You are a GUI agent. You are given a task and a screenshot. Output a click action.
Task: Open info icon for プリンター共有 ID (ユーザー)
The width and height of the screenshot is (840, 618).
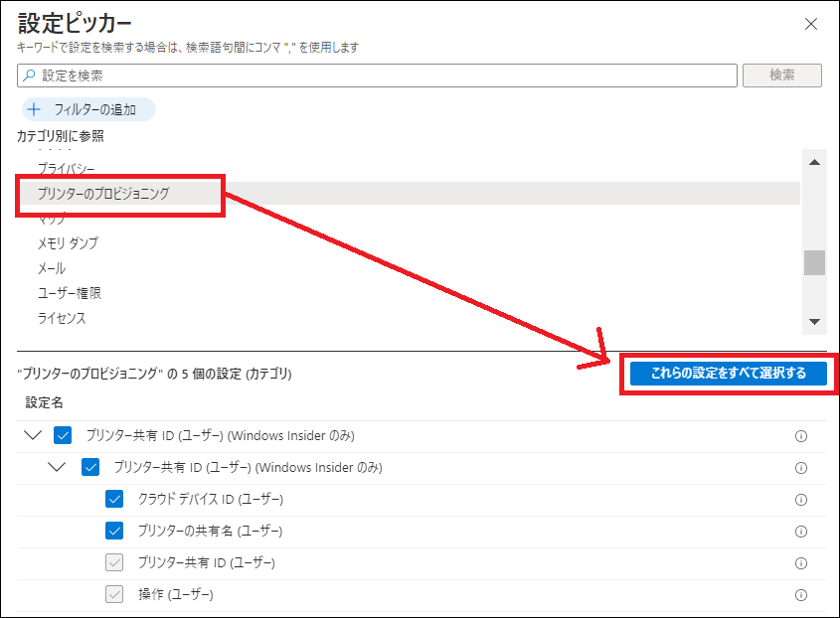(801, 562)
